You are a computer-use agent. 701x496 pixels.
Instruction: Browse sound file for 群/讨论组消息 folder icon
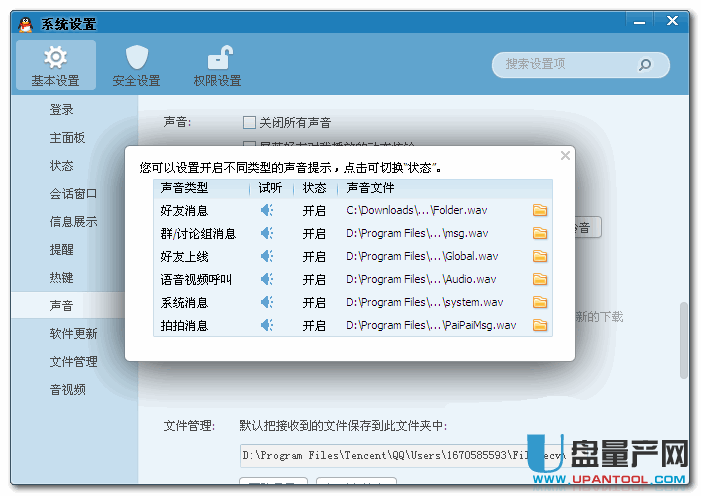(540, 233)
